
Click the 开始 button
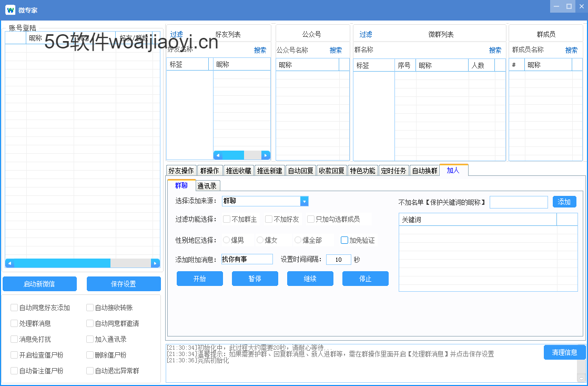coord(199,279)
